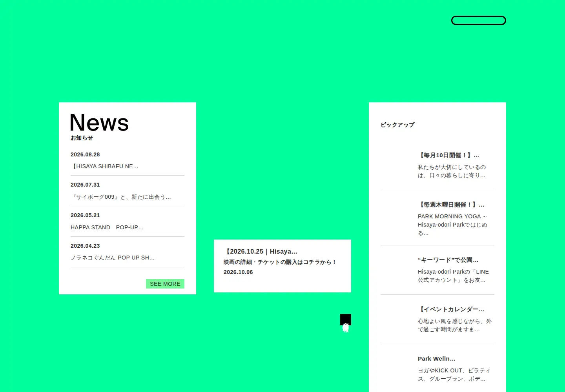565x392 pixels.
Task: Open the 【毎月10日開催！】 pickup article
Action: [x=437, y=165]
